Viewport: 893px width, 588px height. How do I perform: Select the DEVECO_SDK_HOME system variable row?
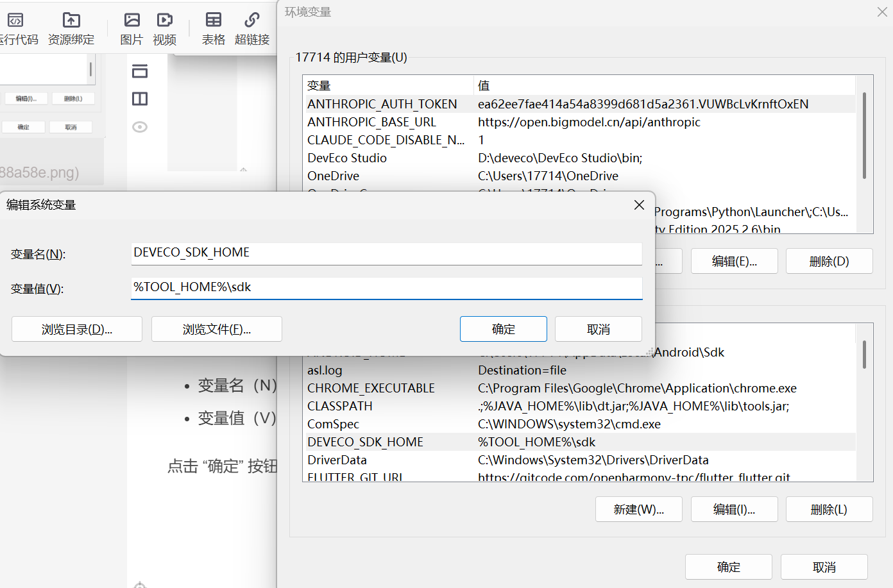pos(579,442)
